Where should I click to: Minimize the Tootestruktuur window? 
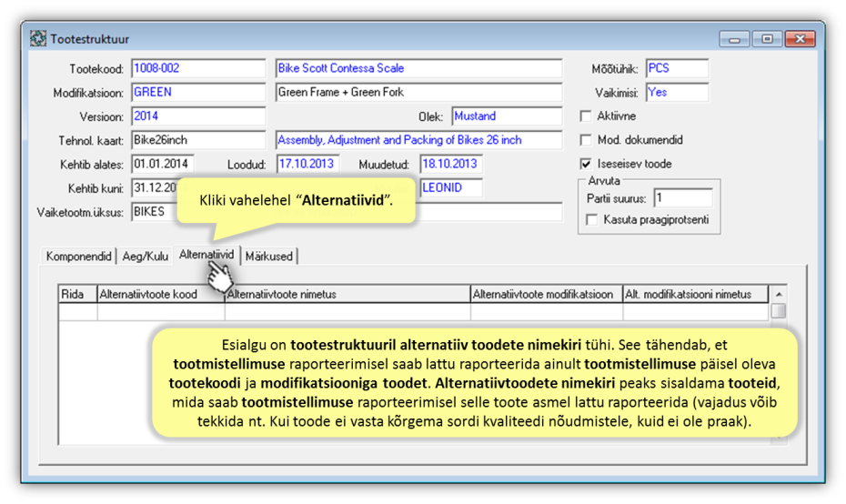733,39
